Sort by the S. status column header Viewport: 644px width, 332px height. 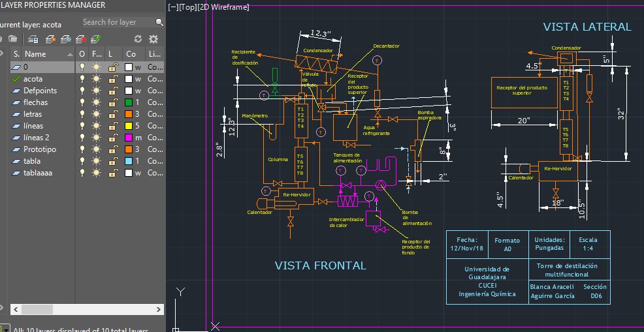16,54
